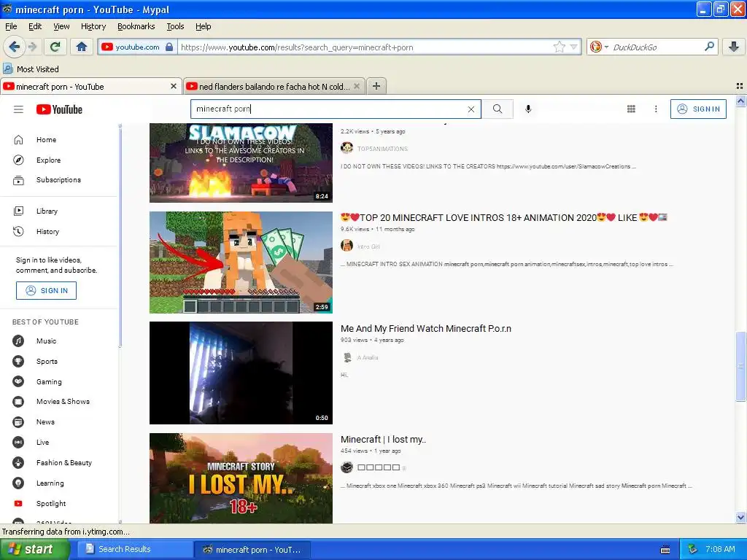Open the 'Minecraft | I lost my..' video title
This screenshot has height=560, width=747.
click(383, 440)
